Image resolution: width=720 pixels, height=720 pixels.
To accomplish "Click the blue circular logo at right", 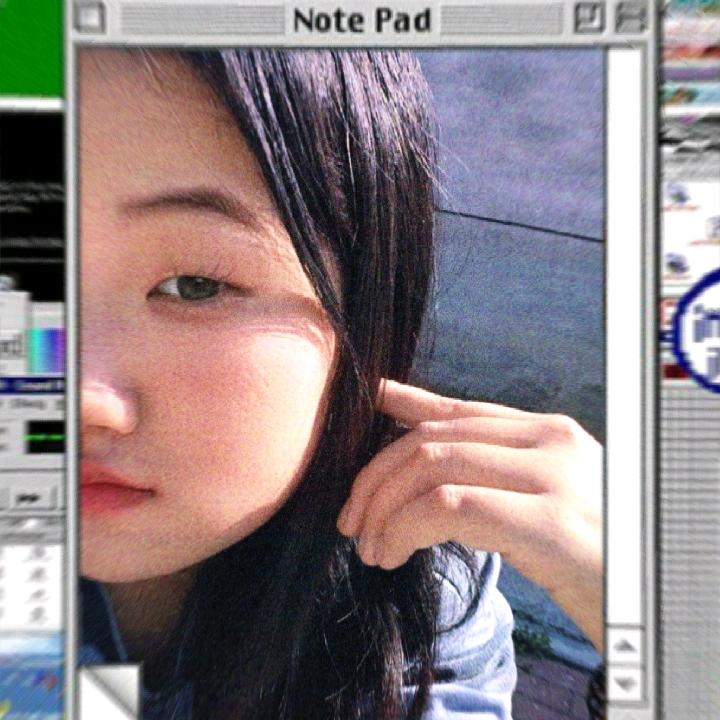I will [x=702, y=329].
